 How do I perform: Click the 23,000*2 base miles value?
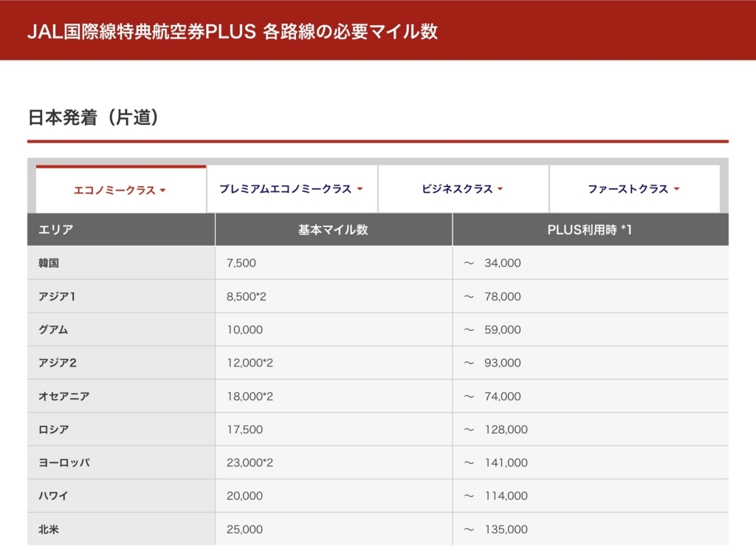point(250,463)
